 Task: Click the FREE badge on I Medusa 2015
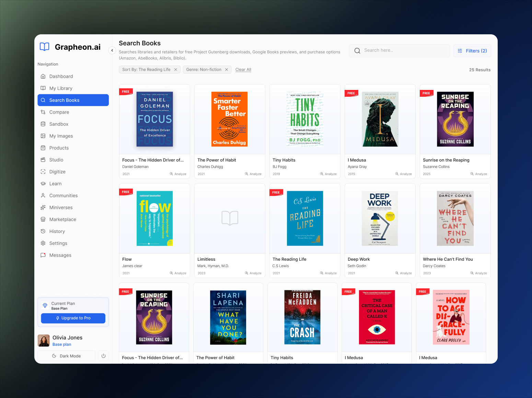tap(351, 93)
